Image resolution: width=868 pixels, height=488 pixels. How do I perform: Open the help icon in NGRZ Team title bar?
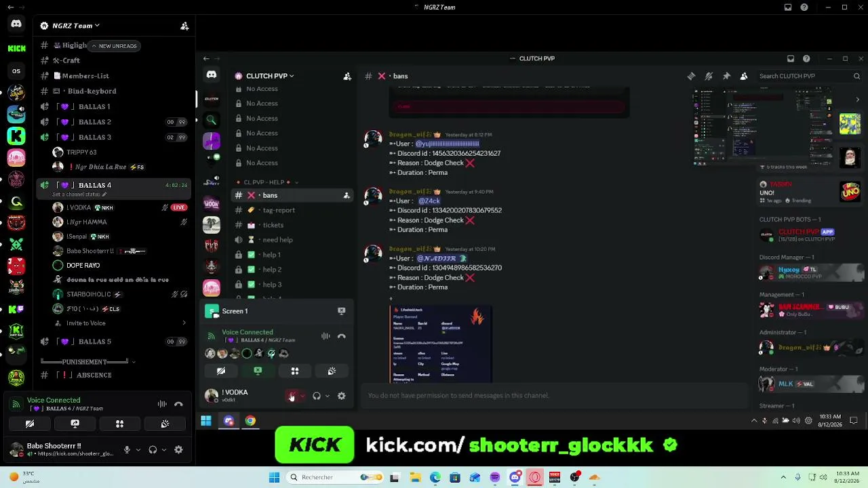[804, 7]
